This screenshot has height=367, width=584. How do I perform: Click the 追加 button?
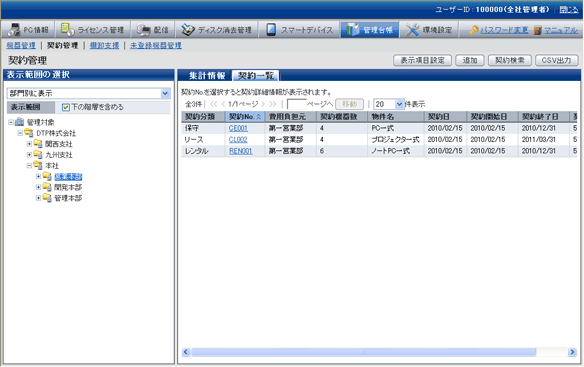[470, 60]
